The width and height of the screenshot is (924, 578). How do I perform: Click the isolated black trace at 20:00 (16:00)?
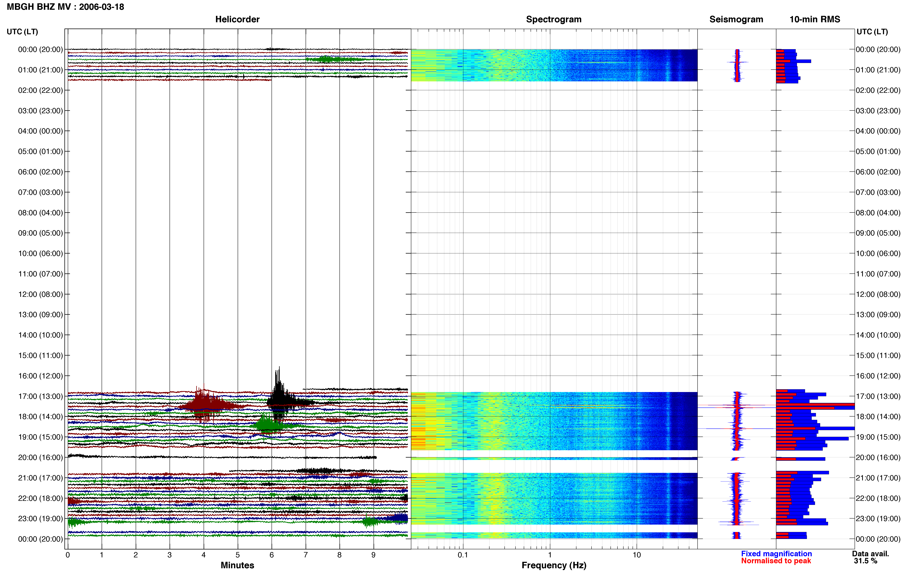point(222,456)
